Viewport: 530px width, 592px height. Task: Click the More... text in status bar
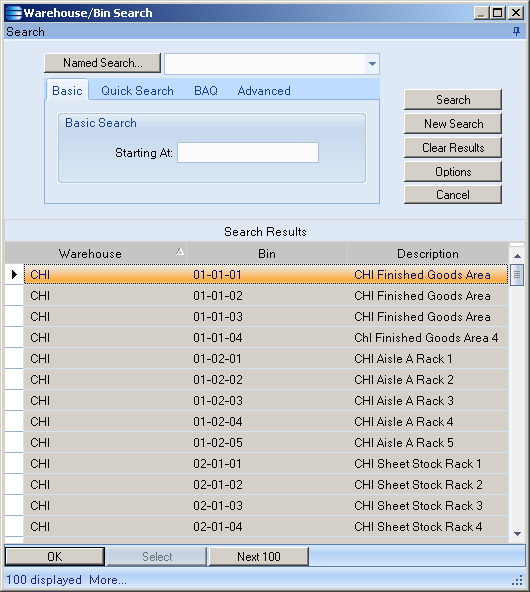coord(108,580)
